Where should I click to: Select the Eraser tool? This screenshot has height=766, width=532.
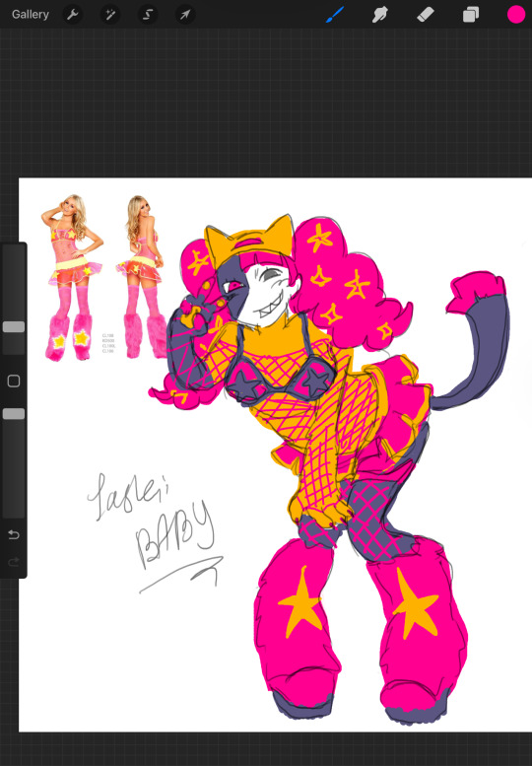point(426,15)
